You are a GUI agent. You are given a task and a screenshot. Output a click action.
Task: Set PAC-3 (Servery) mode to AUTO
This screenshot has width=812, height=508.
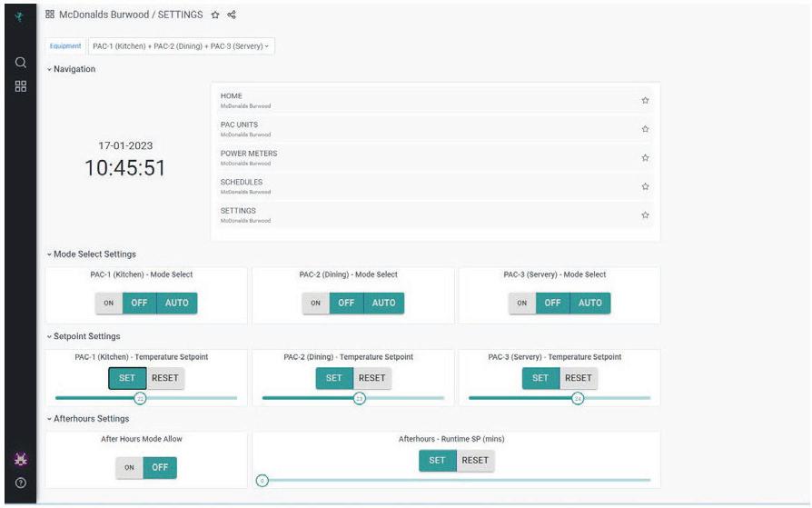(590, 304)
